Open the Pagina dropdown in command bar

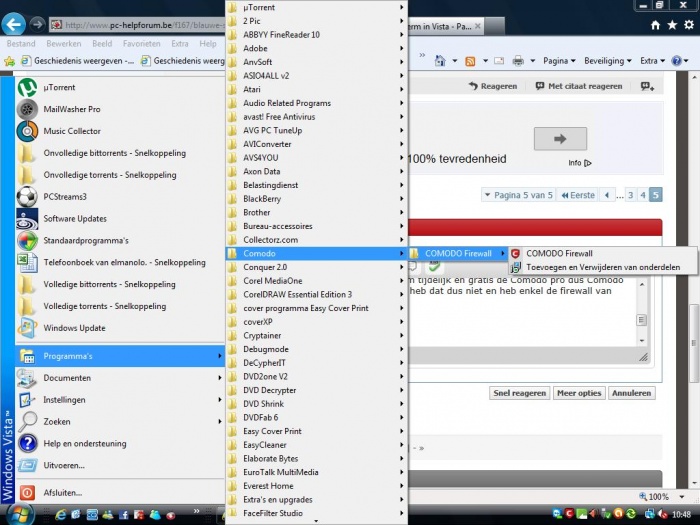pos(559,61)
